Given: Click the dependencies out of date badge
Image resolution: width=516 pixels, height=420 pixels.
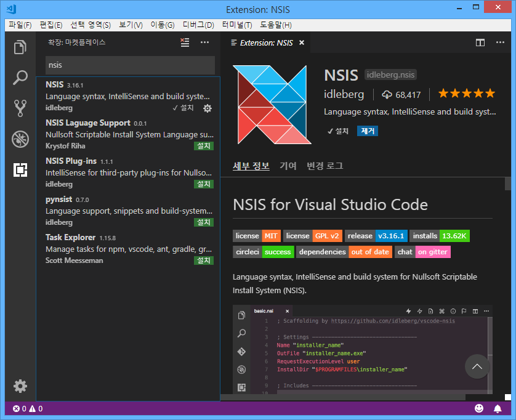Looking at the screenshot, I should coord(344,252).
